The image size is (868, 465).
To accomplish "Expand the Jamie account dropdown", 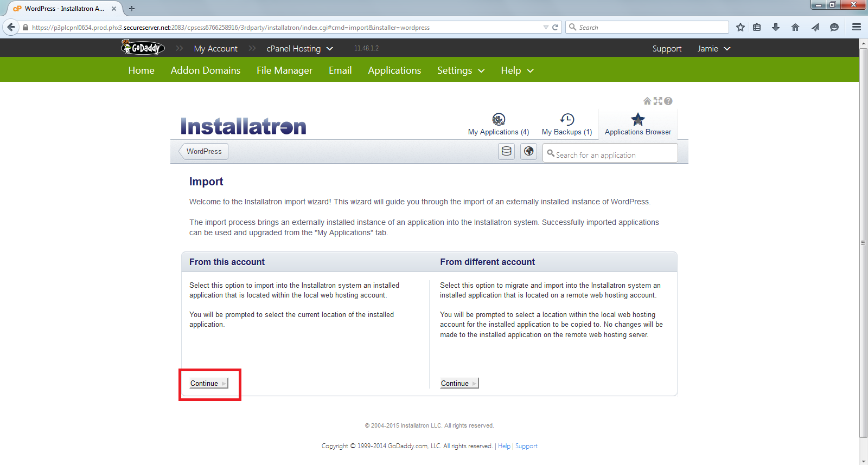I will click(x=714, y=48).
